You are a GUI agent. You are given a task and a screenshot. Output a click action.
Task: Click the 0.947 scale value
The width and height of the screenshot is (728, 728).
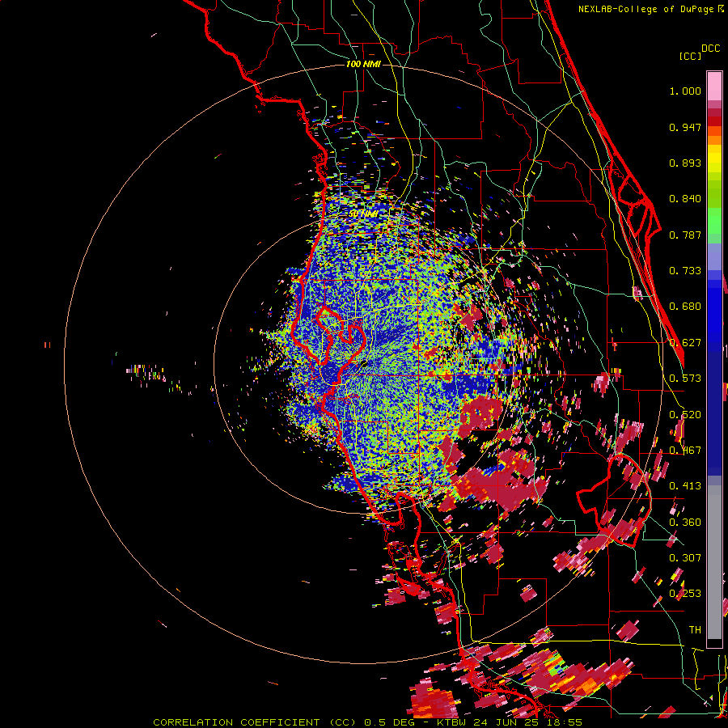pyautogui.click(x=685, y=127)
